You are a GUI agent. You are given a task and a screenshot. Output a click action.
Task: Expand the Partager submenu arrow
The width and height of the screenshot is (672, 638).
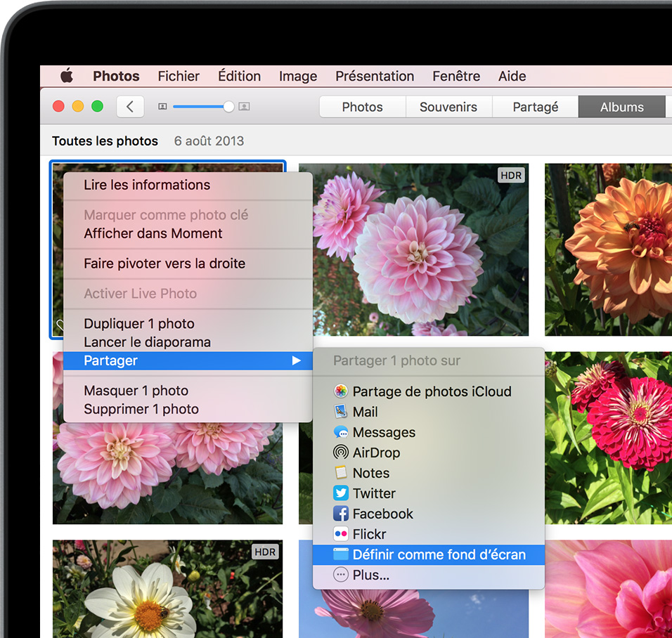297,360
